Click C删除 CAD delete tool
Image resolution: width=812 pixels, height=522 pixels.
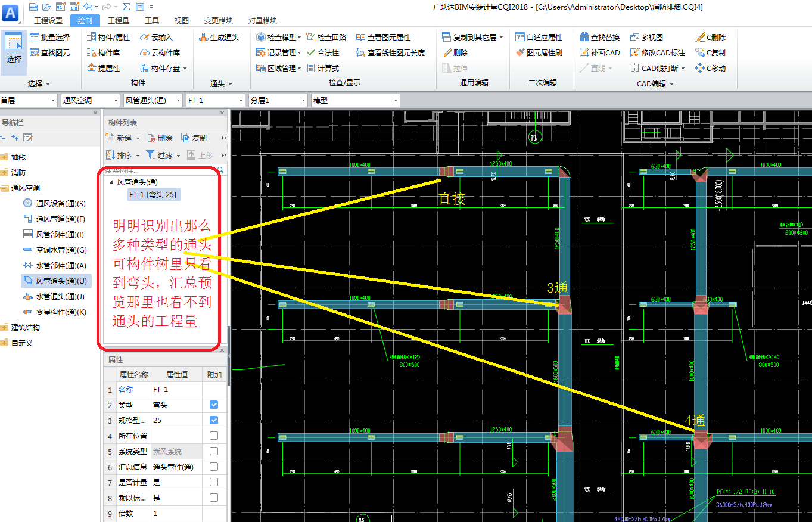tap(711, 37)
